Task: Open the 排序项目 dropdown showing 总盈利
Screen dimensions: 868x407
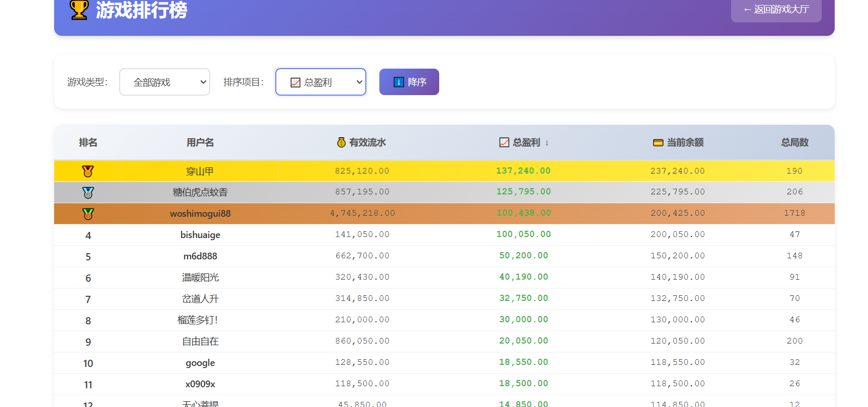Action: 321,82
